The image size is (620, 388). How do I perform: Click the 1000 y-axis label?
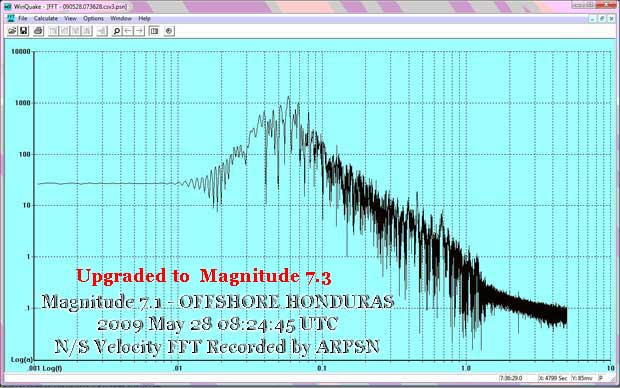point(23,103)
